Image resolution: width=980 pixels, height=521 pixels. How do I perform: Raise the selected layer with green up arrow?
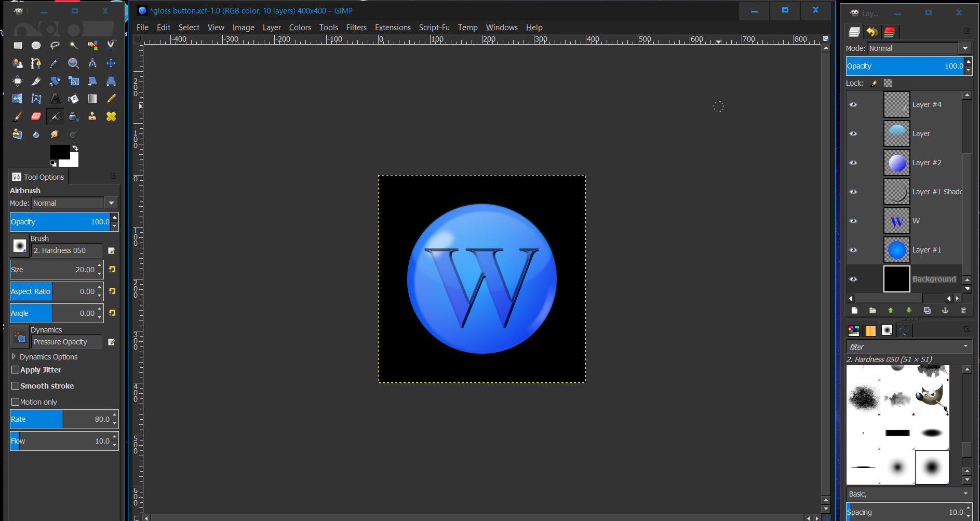[x=891, y=311]
